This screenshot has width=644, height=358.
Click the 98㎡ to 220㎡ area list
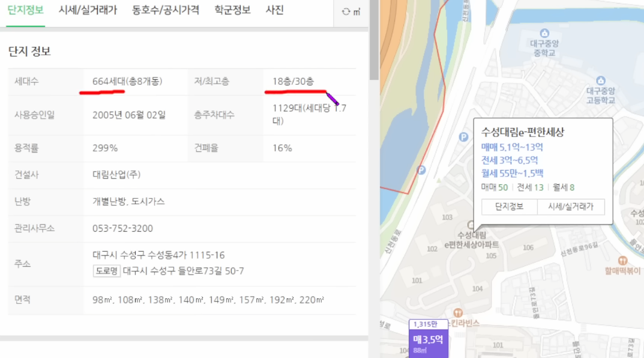coord(208,300)
